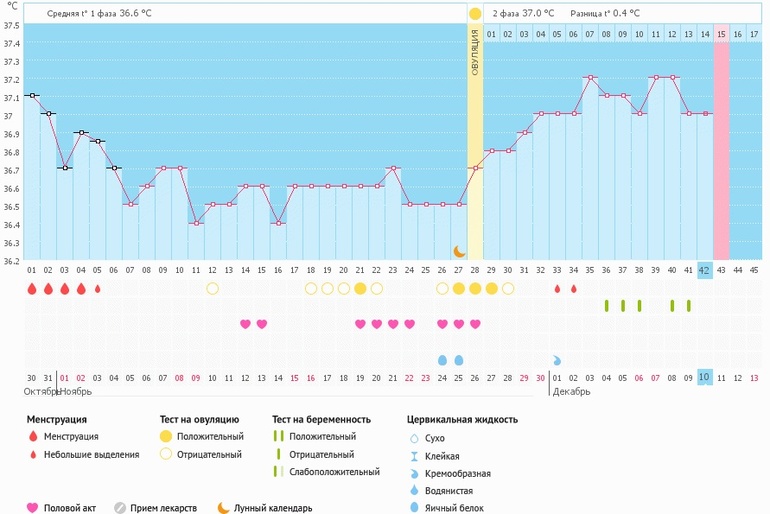Select the empty-circle Отрицательный ovulation test legend icon
This screenshot has width=770, height=514.
[165, 455]
